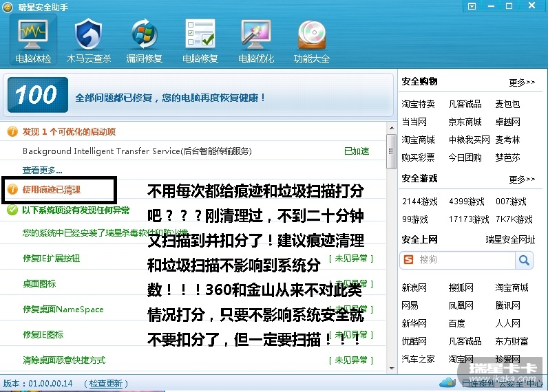Open the 京东商城 link
This screenshot has height=392, width=548.
click(x=465, y=122)
